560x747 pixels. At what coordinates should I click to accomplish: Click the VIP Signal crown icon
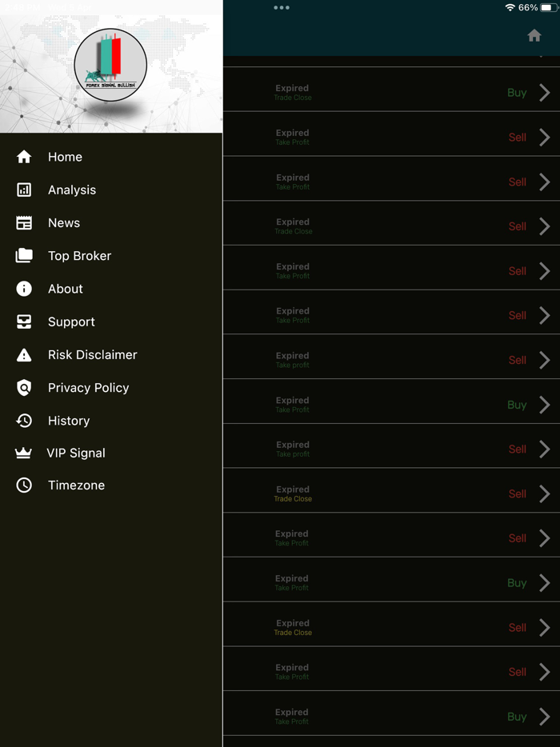click(x=23, y=453)
